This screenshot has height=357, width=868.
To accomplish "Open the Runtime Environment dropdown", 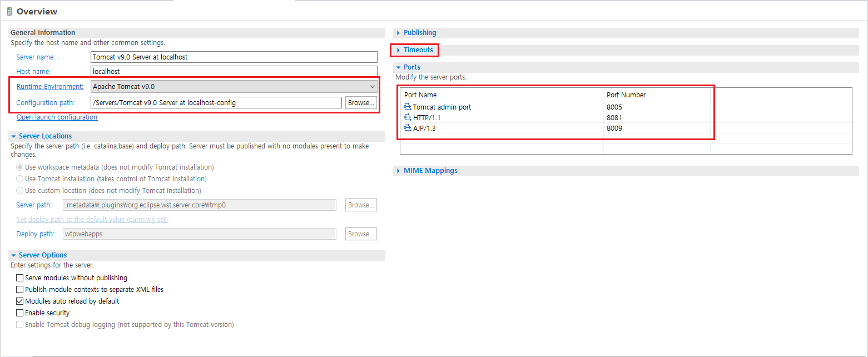I will click(x=234, y=86).
